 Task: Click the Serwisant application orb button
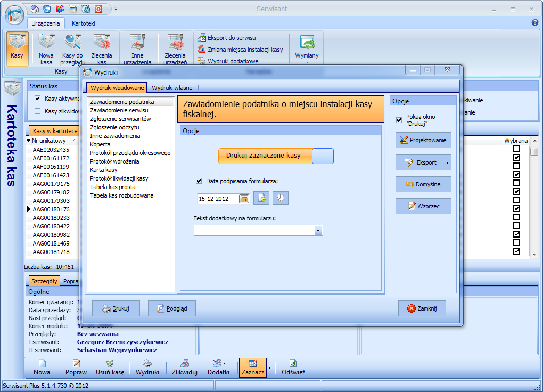(x=14, y=15)
